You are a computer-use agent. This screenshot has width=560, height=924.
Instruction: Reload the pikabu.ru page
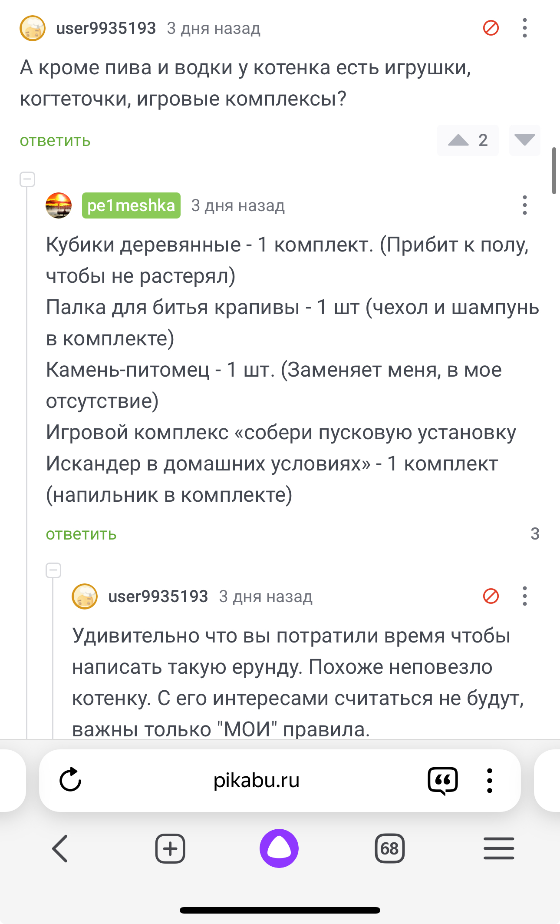coord(70,780)
